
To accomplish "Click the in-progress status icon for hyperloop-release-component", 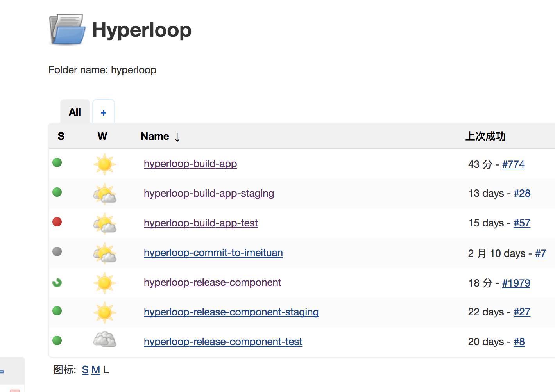I will 57,282.
